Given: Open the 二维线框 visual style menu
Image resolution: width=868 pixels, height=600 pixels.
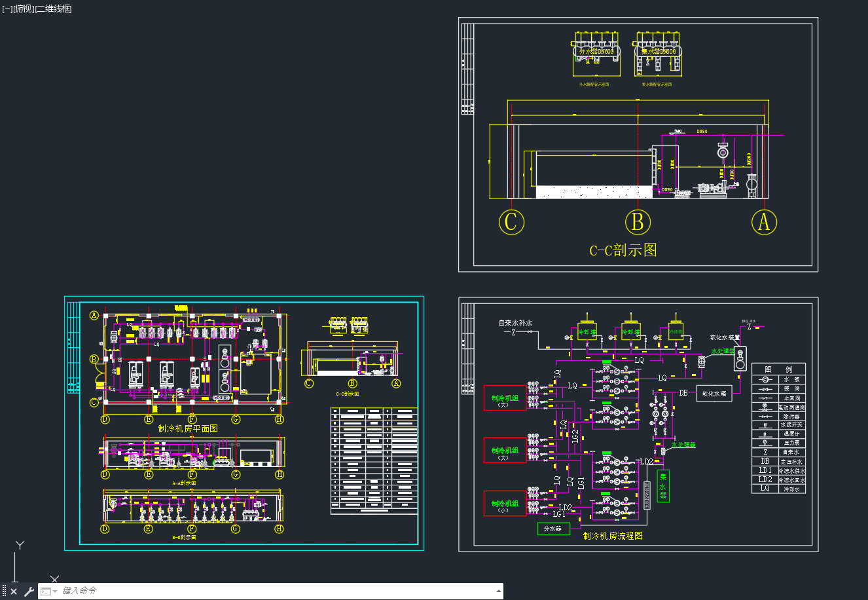Looking at the screenshot, I should click(x=53, y=9).
